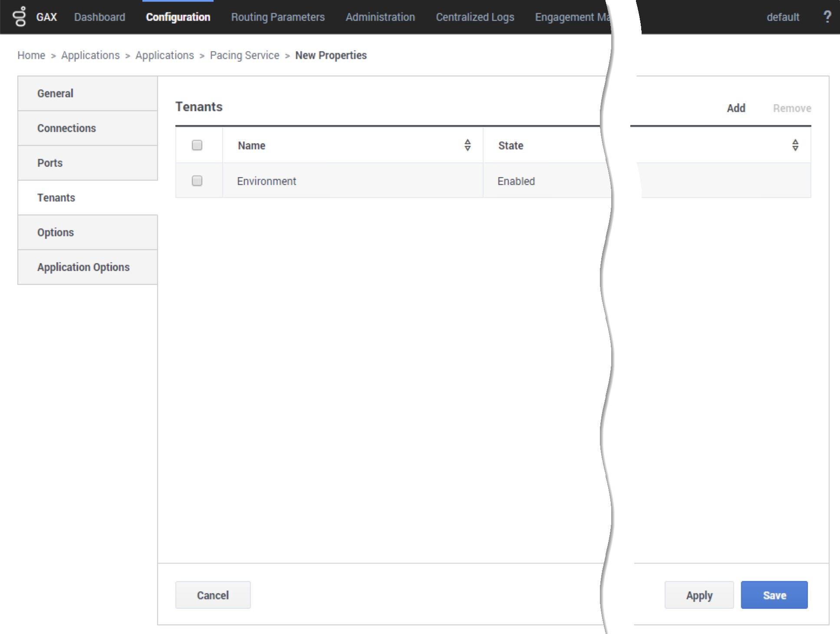Open the default user menu
This screenshot has height=634, width=840.
tap(782, 17)
